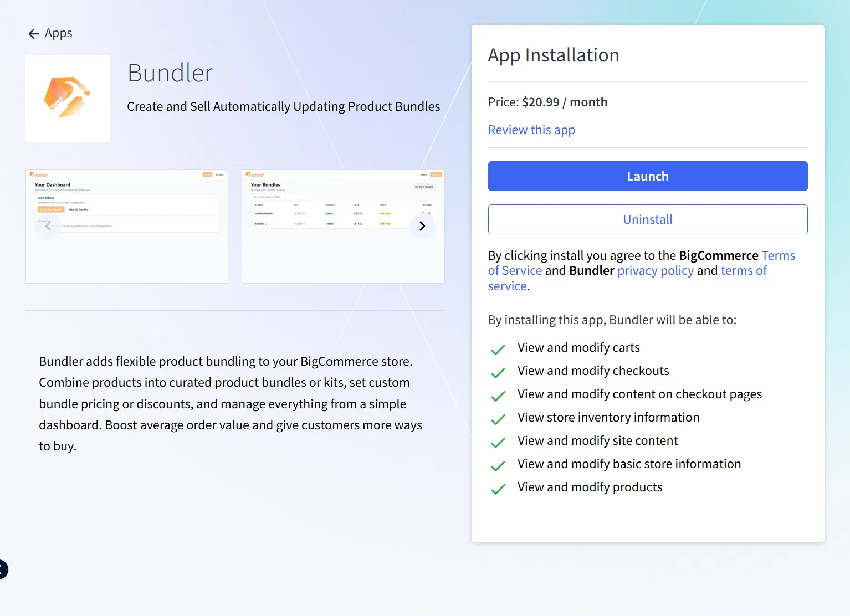Image resolution: width=850 pixels, height=616 pixels.
Task: Select text View and modify content on checkout pages
Action: (639, 394)
